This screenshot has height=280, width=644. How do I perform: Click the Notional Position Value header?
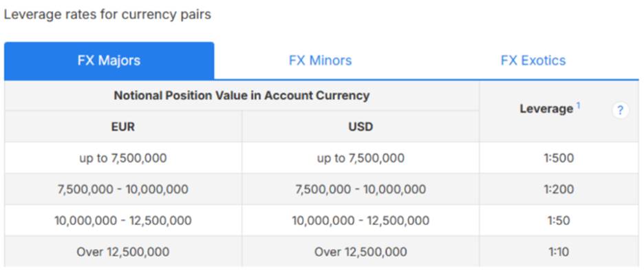tap(241, 96)
